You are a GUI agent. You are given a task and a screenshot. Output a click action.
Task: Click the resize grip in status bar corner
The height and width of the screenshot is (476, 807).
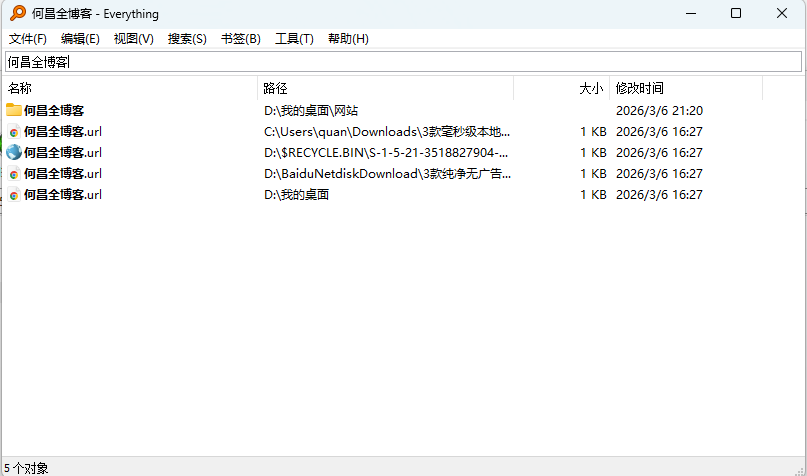point(800,470)
